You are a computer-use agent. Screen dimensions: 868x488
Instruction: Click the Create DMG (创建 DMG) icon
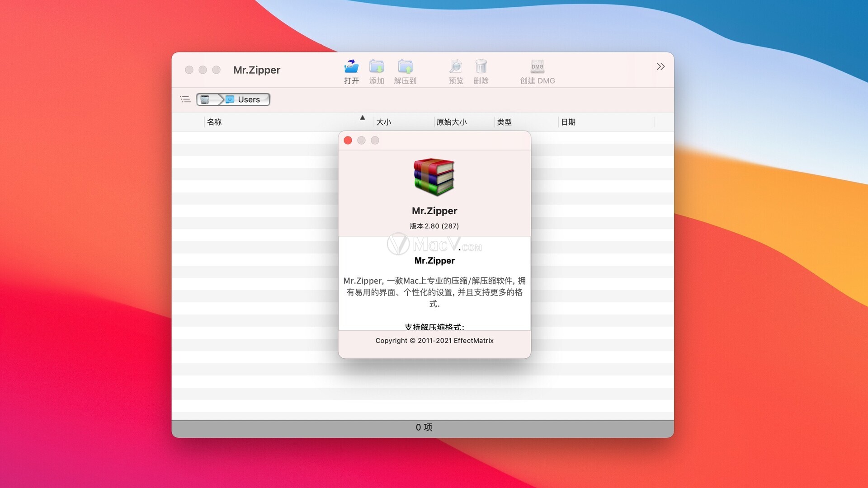point(538,66)
